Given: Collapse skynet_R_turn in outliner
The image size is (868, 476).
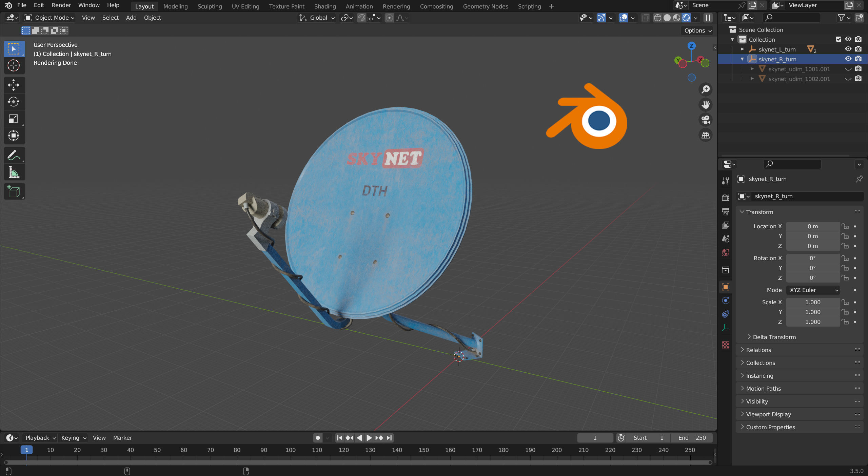Looking at the screenshot, I should (742, 59).
